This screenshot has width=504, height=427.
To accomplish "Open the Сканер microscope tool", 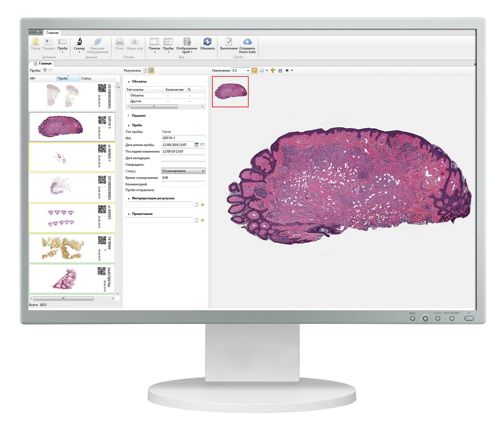I will 79,42.
